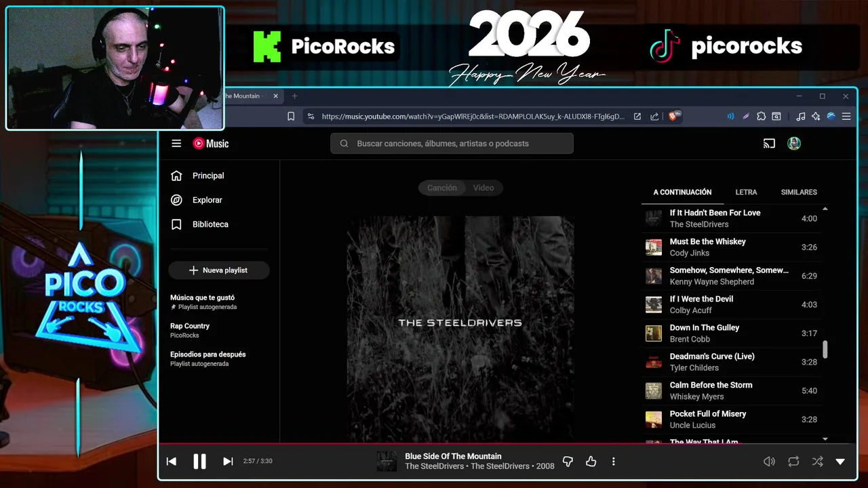Screen dimensions: 868x488
Task: Click open in app icon in address bar
Action: click(x=637, y=117)
